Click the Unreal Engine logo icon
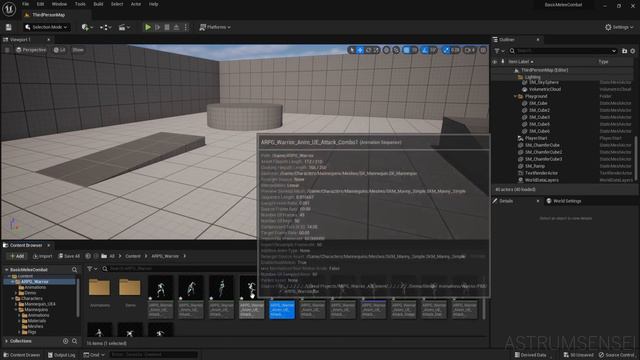Screen dimensions: 640x360 click(x=9, y=9)
